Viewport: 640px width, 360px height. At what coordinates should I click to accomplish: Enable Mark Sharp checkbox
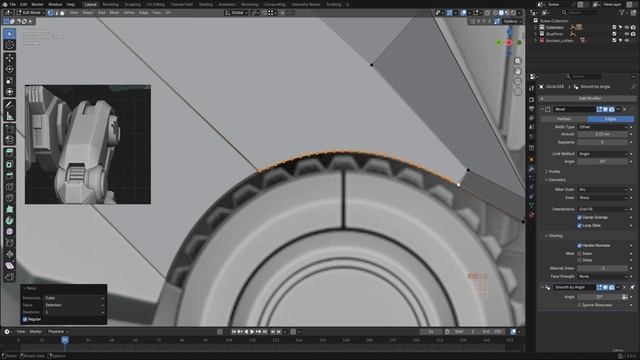click(x=579, y=260)
